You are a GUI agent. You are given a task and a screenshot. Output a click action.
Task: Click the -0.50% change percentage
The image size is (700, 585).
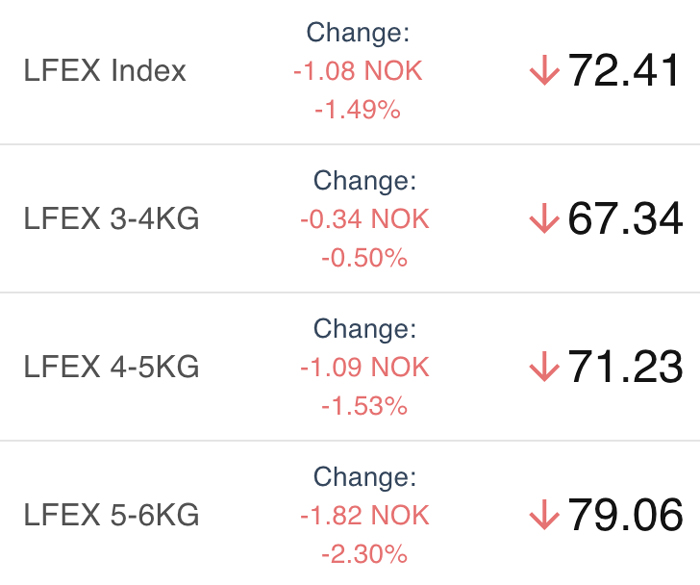[365, 258]
